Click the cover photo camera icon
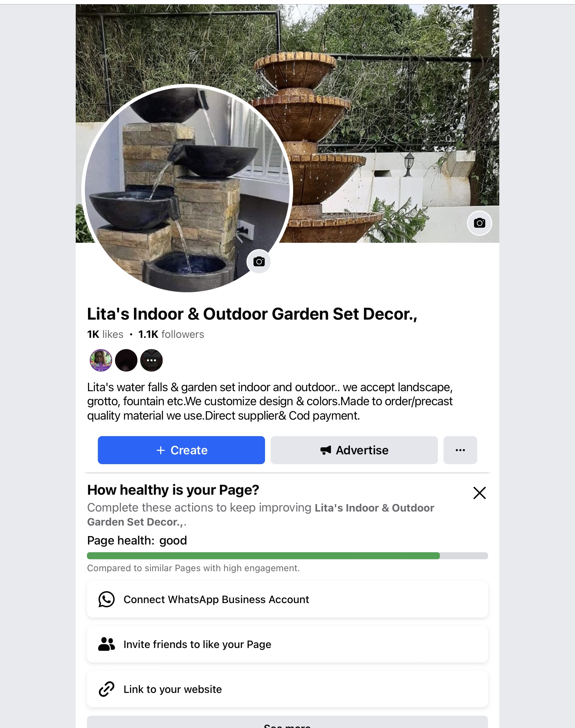Image resolution: width=575 pixels, height=728 pixels. pyautogui.click(x=479, y=223)
